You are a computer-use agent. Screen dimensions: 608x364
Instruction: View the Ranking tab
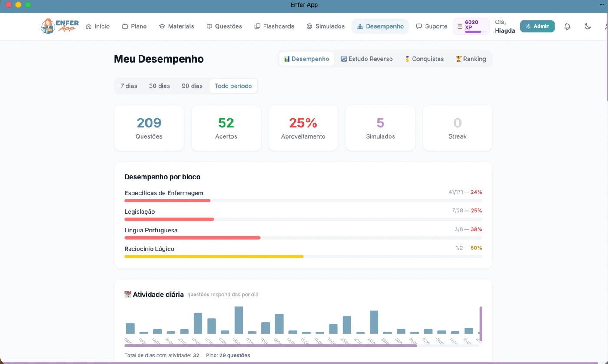[471, 59]
